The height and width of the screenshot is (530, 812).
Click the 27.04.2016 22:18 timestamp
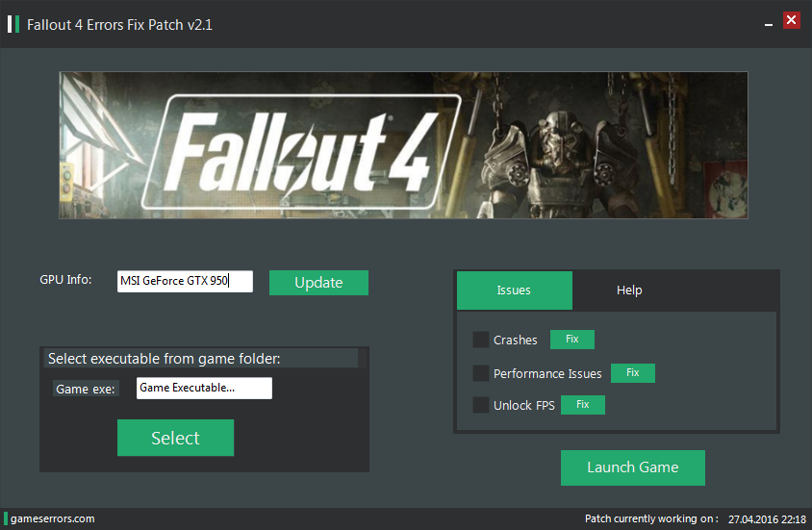(767, 519)
